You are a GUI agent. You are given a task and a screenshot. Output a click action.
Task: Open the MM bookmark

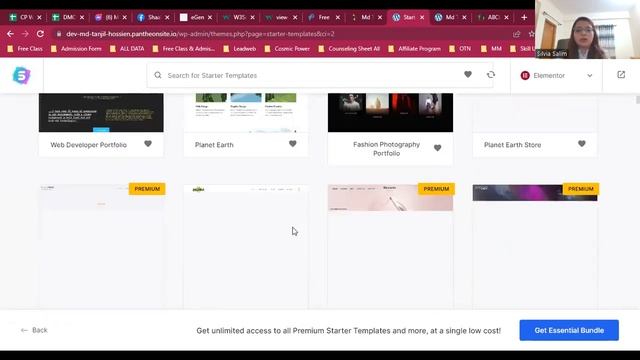[x=491, y=49]
